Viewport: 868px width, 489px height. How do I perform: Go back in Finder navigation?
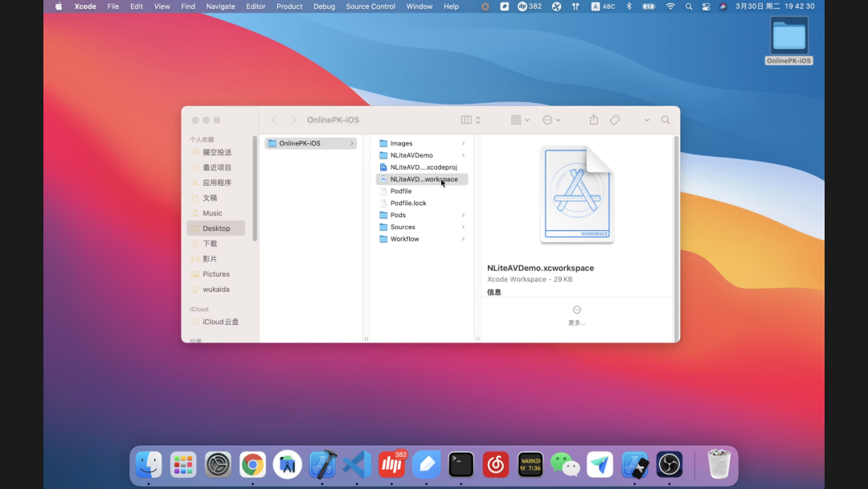click(x=274, y=120)
